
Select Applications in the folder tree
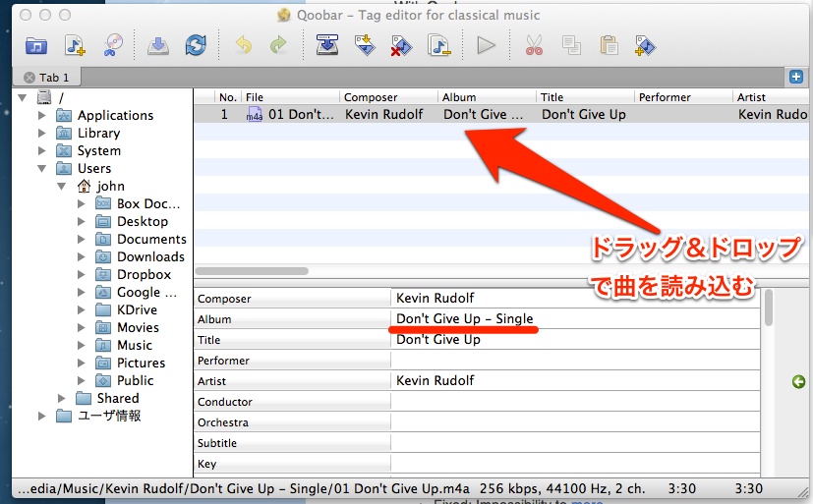[115, 115]
